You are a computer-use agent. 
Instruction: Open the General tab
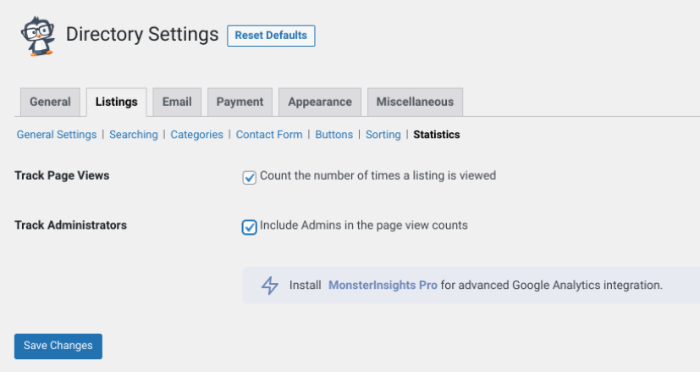[x=50, y=102]
